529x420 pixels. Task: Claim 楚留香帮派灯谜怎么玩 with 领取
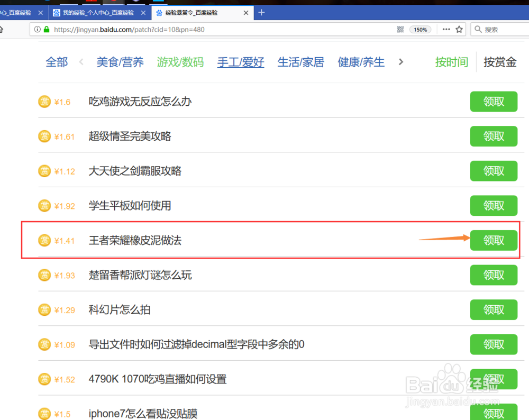click(494, 275)
